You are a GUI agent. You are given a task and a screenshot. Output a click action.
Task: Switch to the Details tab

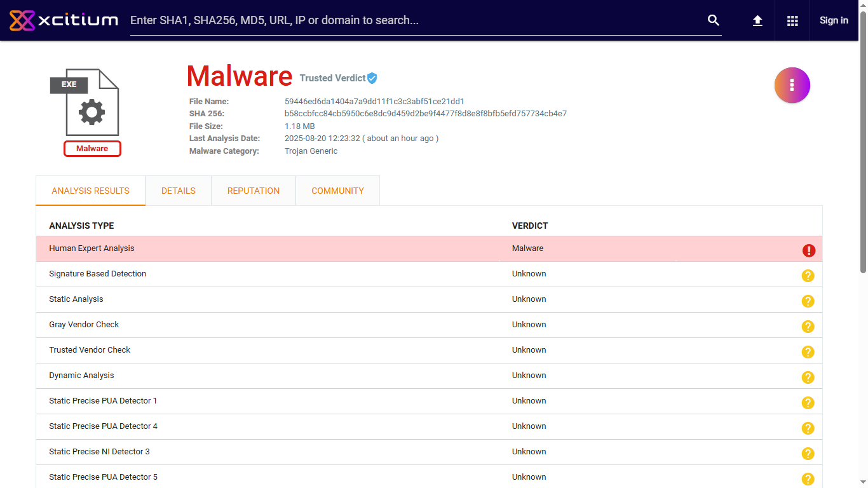click(x=179, y=191)
